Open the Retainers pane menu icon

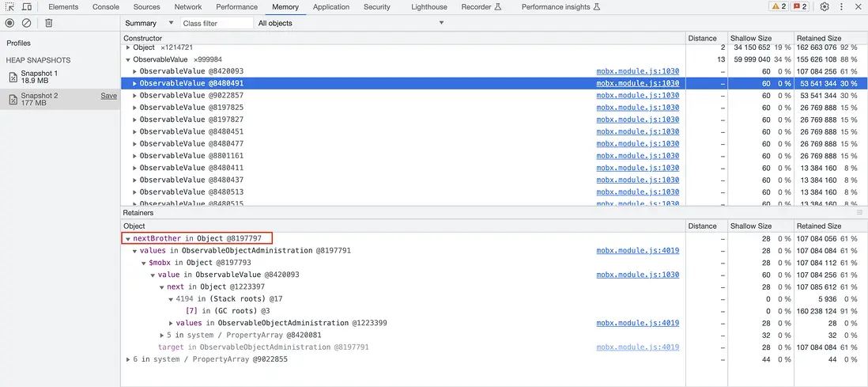coord(859,212)
